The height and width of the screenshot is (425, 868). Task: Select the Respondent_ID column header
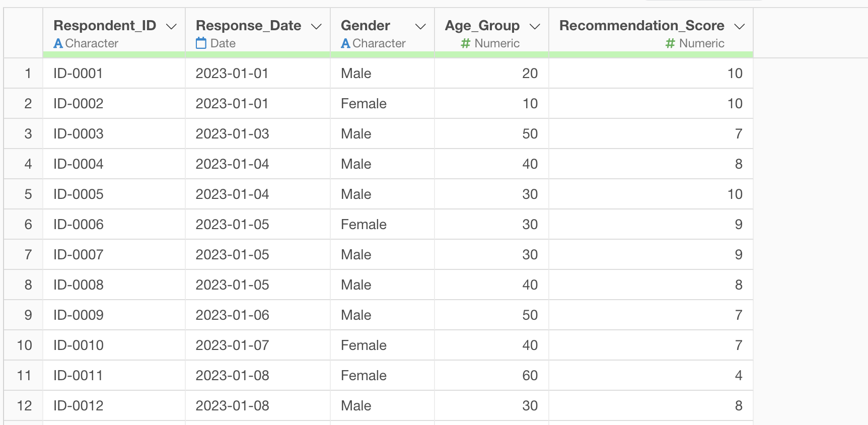pos(105,25)
